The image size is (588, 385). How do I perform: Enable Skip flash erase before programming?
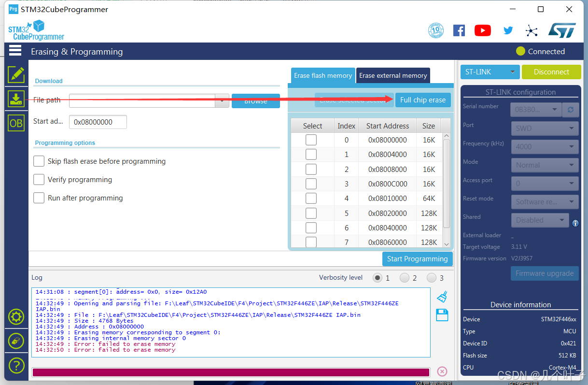39,161
